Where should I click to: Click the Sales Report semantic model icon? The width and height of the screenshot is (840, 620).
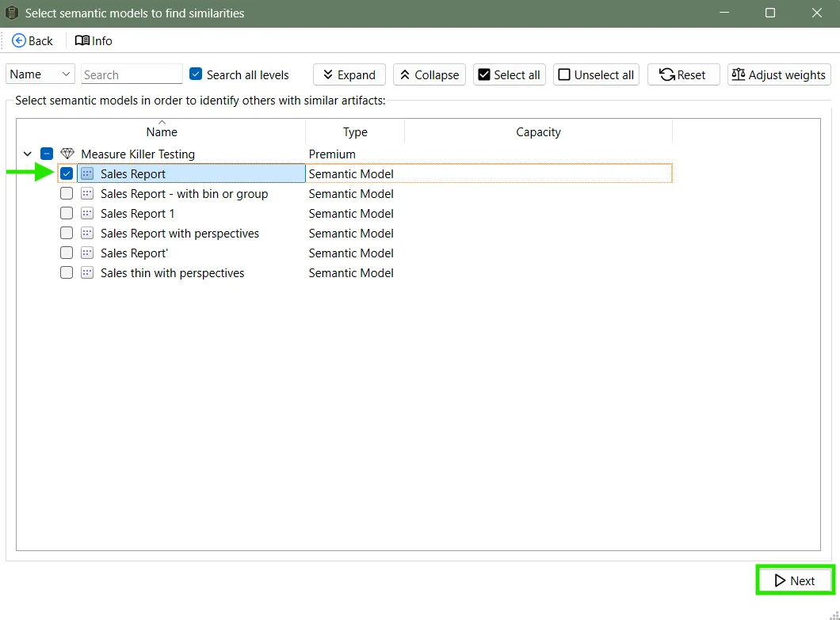(87, 173)
